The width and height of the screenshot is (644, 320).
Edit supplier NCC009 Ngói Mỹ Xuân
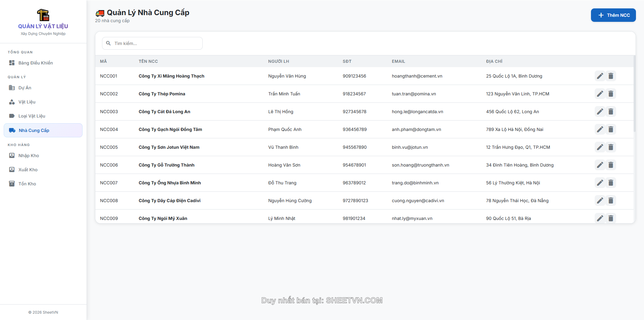coord(600,218)
